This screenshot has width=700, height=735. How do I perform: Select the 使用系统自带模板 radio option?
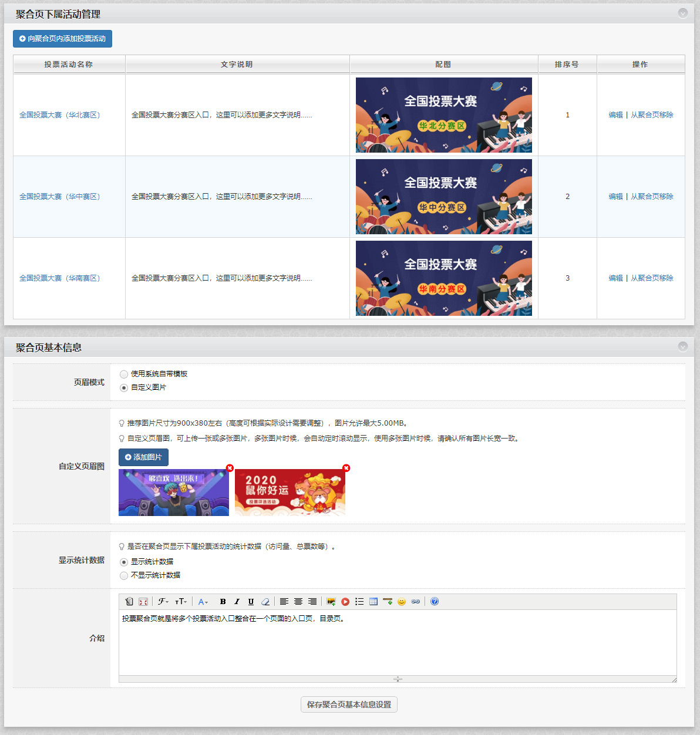pyautogui.click(x=124, y=375)
